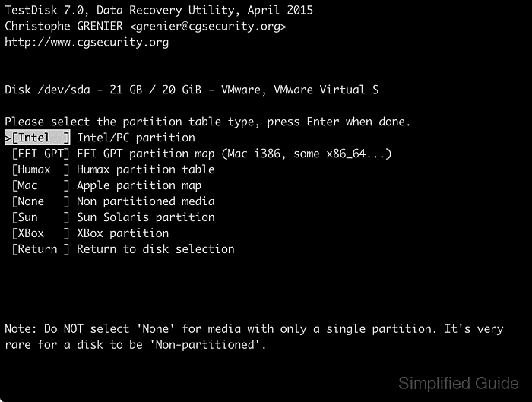Click [Return] to go back to disk selection
Image resolution: width=532 pixels, height=402 pixels.
tap(41, 249)
